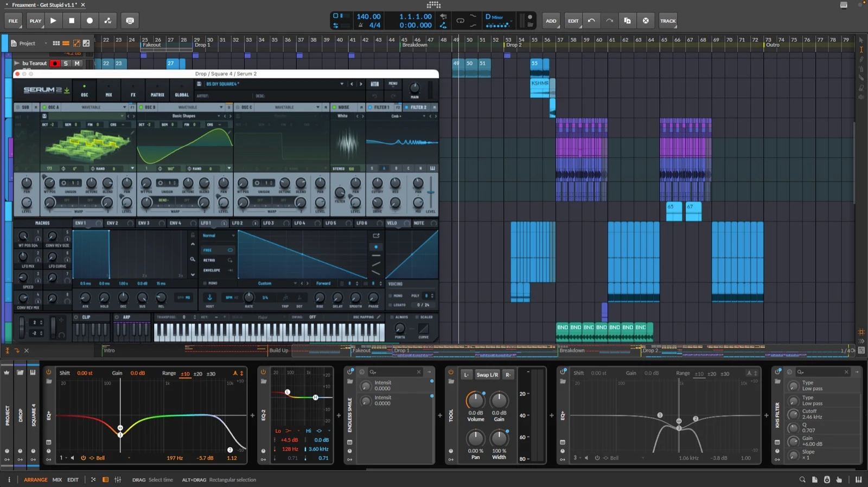Enable the FILTER 1 power toggle
This screenshot has width=868, height=487.
(x=371, y=107)
